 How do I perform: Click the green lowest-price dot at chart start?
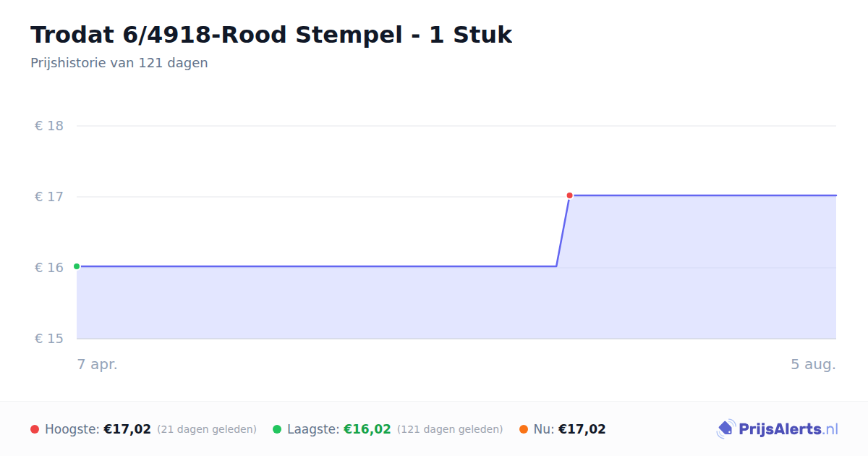[77, 266]
